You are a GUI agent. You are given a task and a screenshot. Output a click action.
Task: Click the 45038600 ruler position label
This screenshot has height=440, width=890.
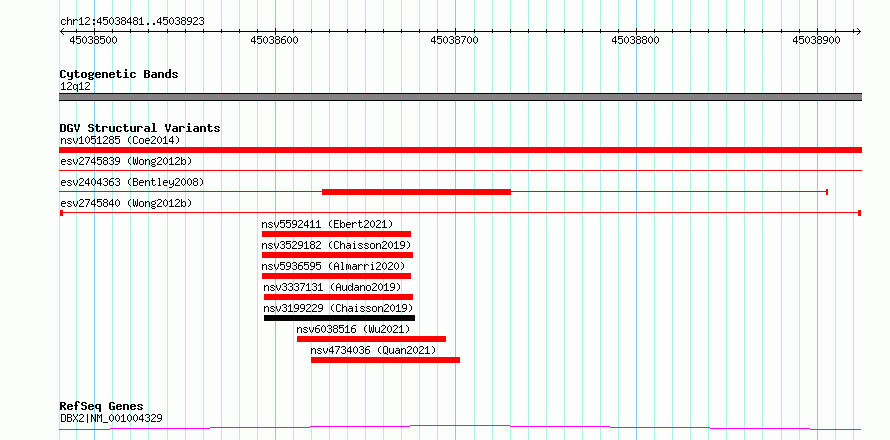274,40
